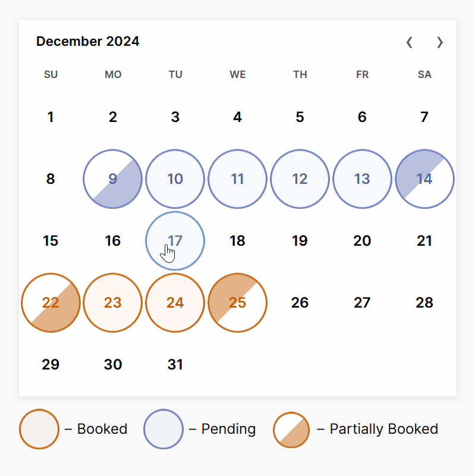
Task: Go to the previous month arrow
Action: [x=409, y=42]
